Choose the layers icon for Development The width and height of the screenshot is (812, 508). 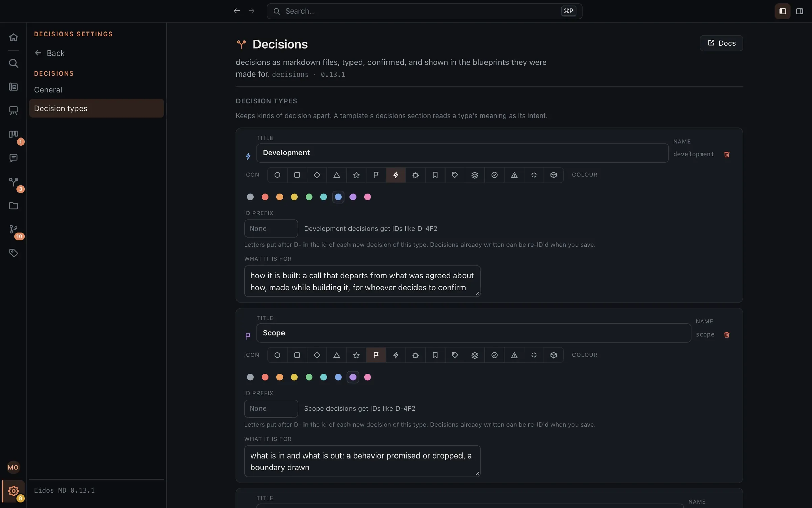tap(475, 175)
